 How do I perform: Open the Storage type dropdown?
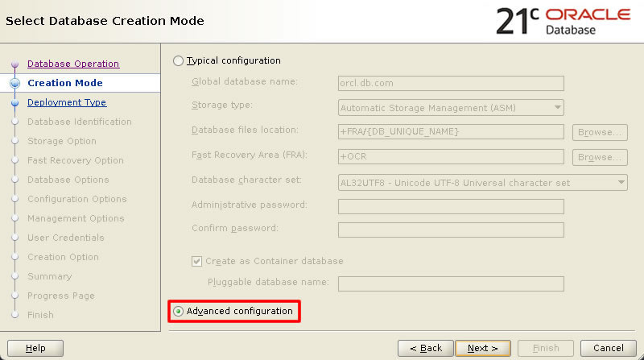point(451,108)
